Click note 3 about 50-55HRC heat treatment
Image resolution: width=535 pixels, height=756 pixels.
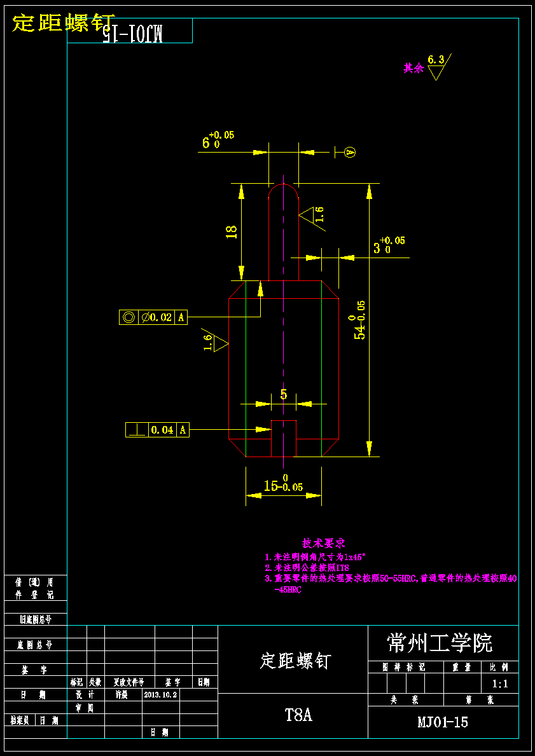(391, 579)
